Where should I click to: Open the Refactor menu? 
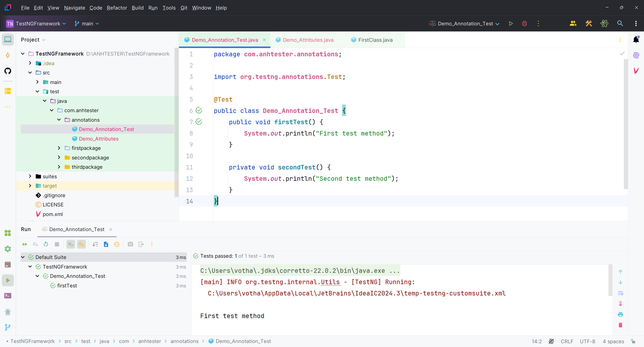[117, 8]
